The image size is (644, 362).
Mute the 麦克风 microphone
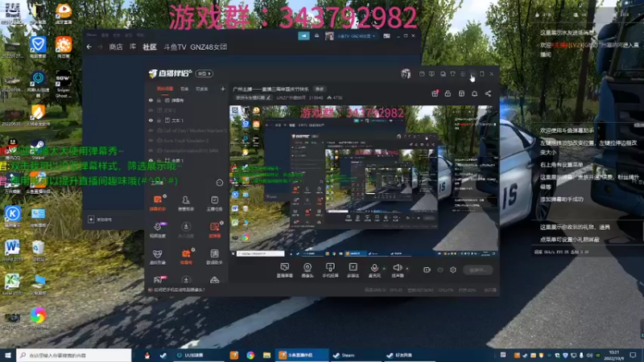click(374, 270)
